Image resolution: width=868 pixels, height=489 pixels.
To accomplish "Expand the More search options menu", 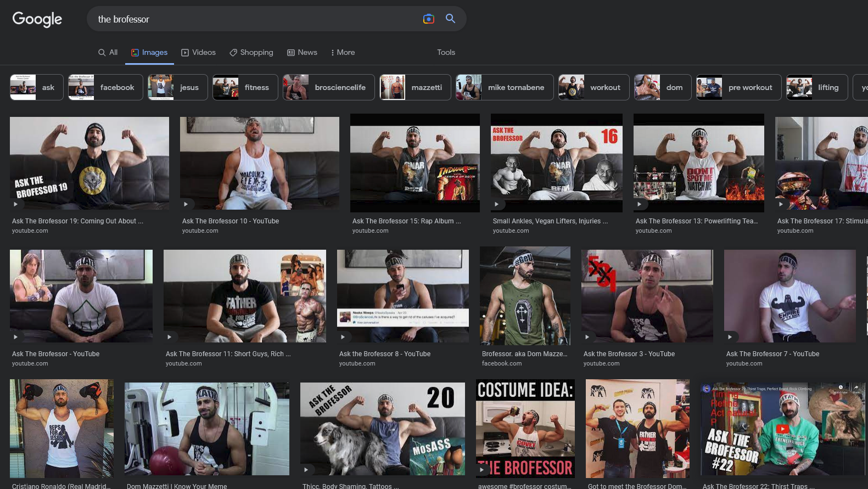I will click(x=343, y=53).
